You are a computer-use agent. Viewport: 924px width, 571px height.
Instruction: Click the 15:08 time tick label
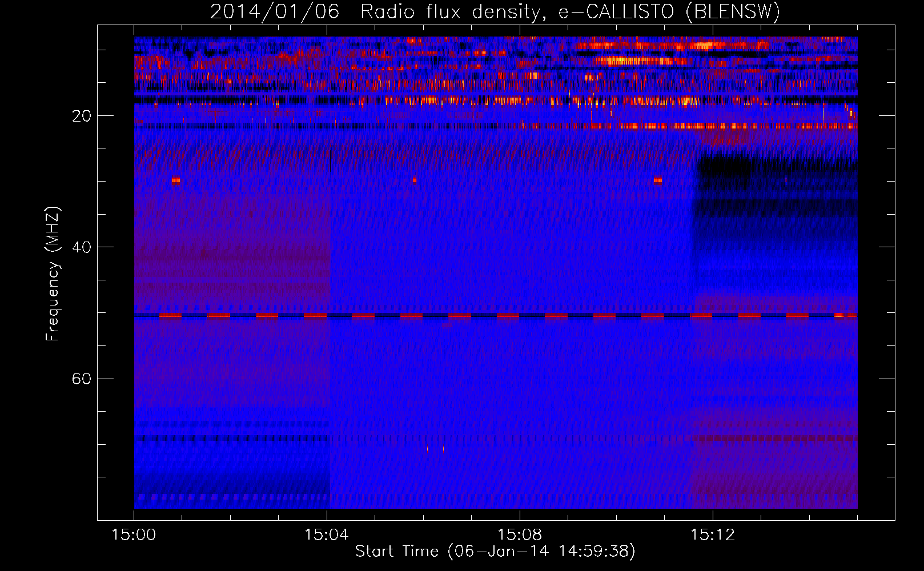tap(520, 535)
